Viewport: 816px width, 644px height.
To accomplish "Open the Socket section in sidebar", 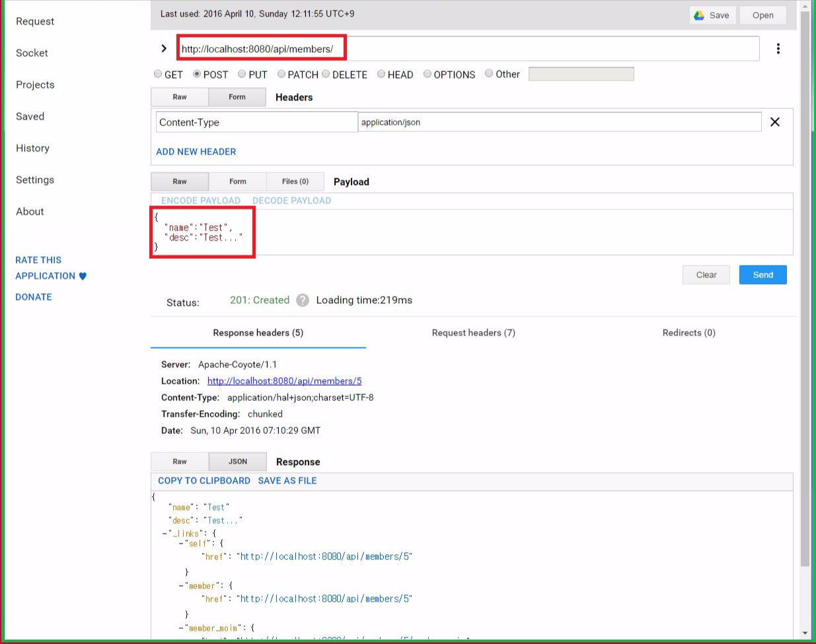I will 32,53.
